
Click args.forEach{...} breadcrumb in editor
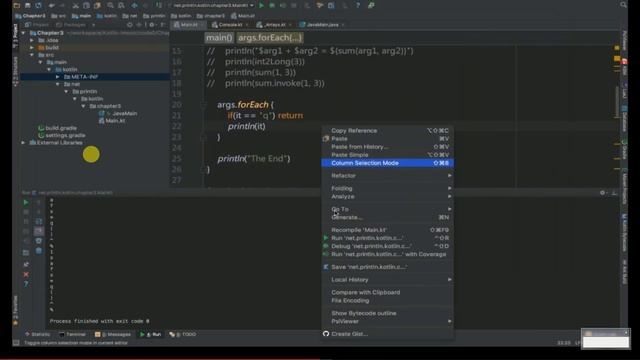click(x=270, y=38)
